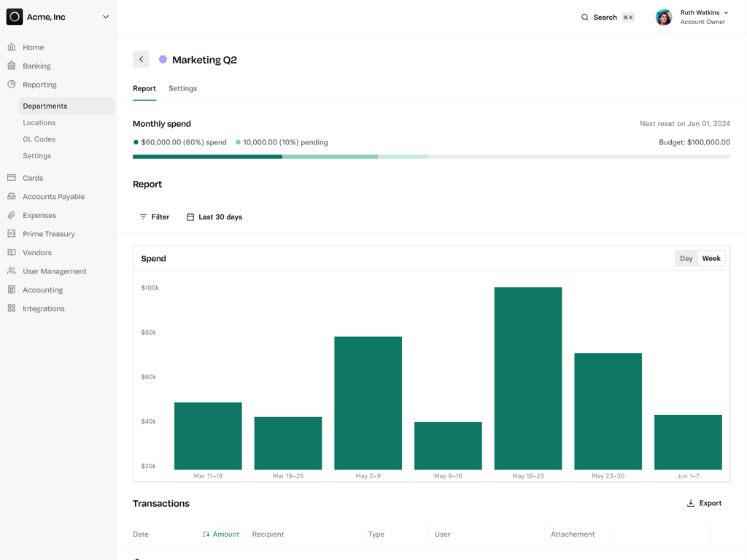Click the Export download icon
Screen dimensions: 747x560
tap(690, 503)
